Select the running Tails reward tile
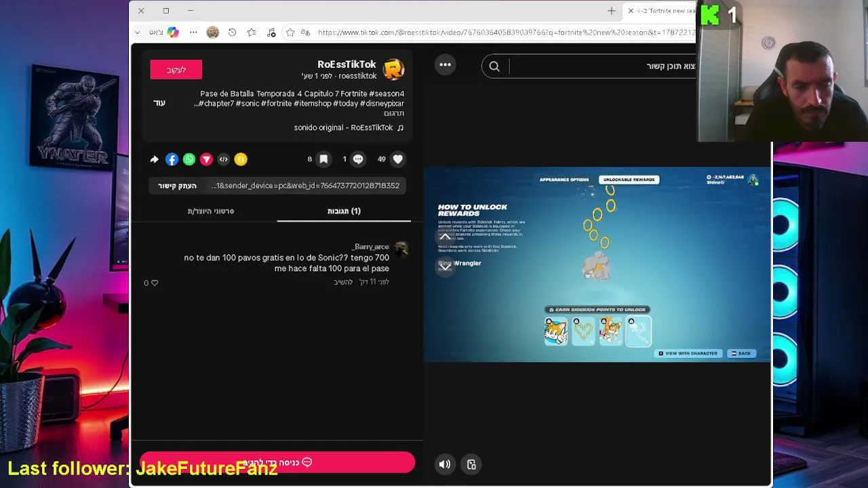Screen dimensions: 868x488 (x=611, y=331)
